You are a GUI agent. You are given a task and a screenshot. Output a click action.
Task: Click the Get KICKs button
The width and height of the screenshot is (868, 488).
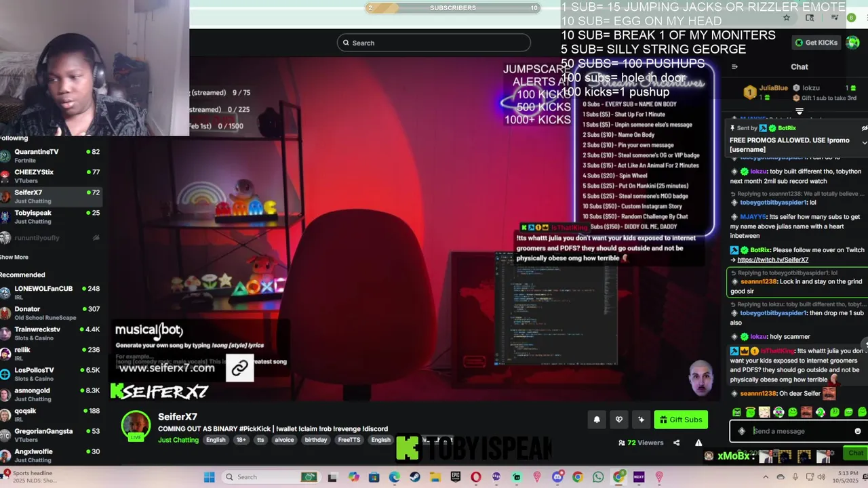tap(816, 43)
